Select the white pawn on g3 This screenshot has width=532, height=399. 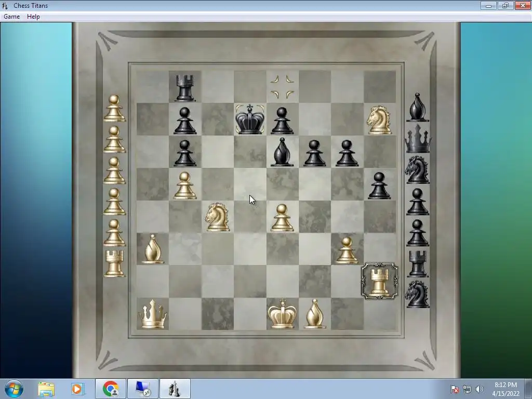click(347, 250)
